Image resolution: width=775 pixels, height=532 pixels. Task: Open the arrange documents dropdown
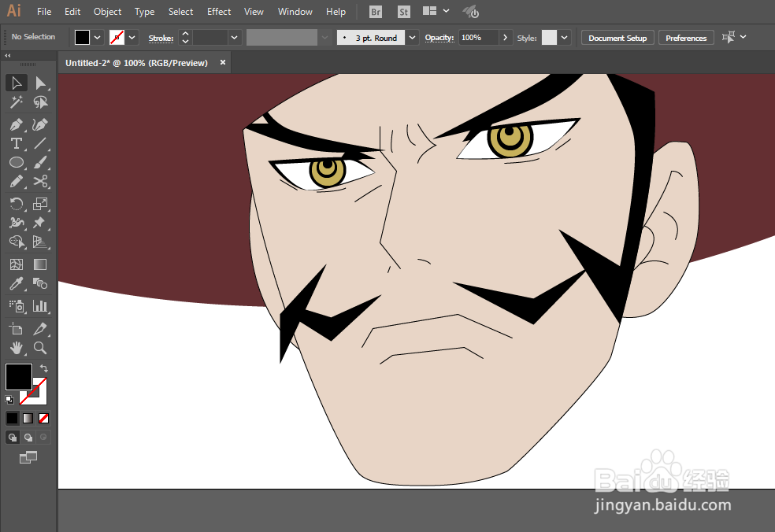coord(446,11)
